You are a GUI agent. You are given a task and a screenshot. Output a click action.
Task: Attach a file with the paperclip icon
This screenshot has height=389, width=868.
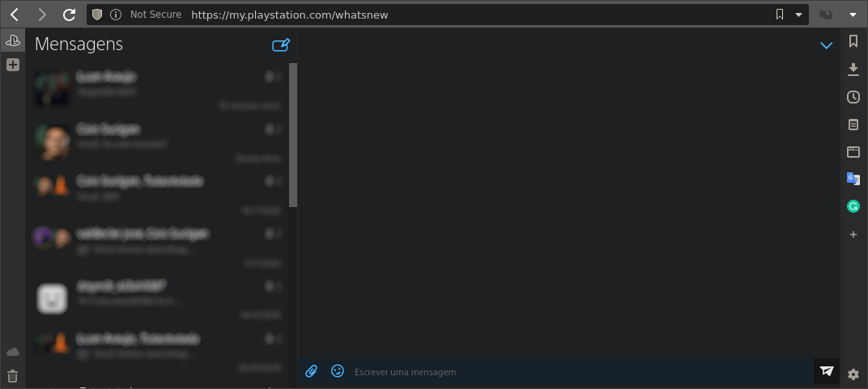311,371
